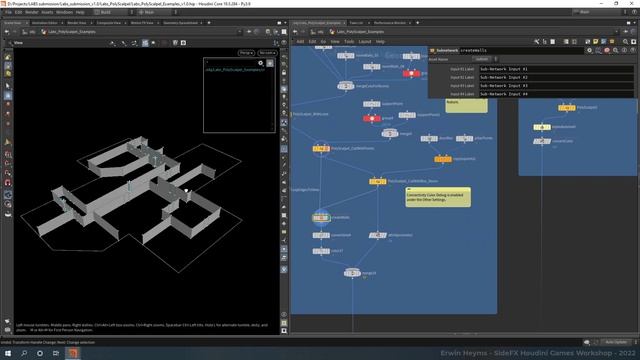Expand the network editor path dropdown
Viewport: 640px width, 360px height.
616,31
